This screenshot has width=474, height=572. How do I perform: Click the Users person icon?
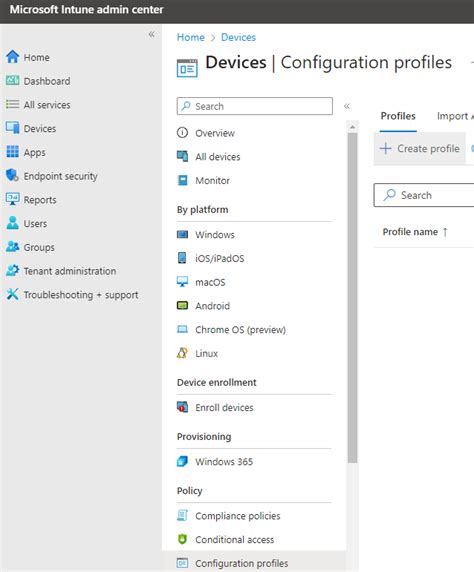click(12, 223)
